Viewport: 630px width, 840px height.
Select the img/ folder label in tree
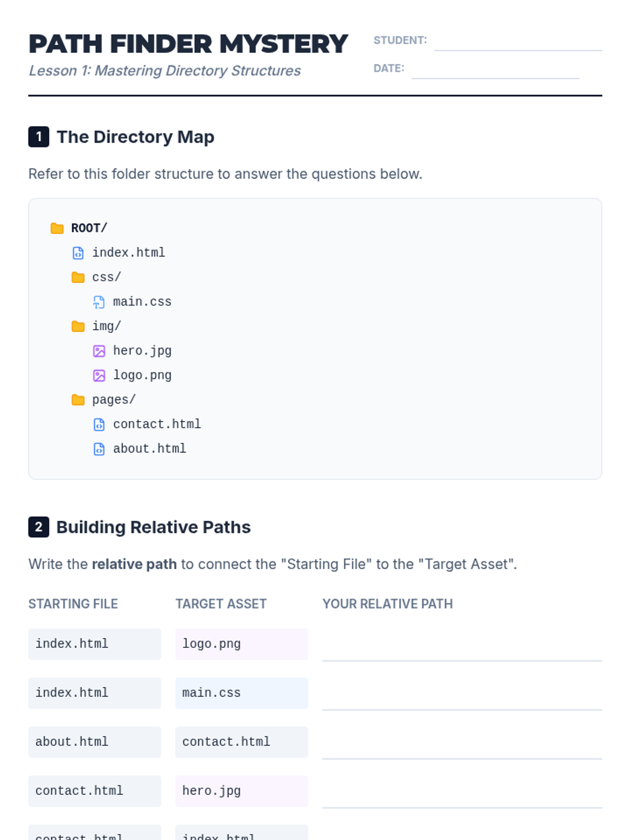click(107, 327)
